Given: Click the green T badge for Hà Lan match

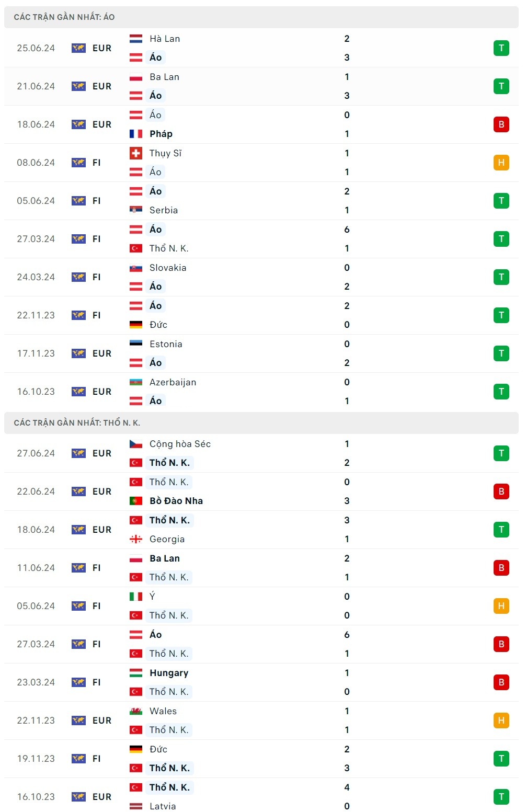Looking at the screenshot, I should click(x=501, y=48).
